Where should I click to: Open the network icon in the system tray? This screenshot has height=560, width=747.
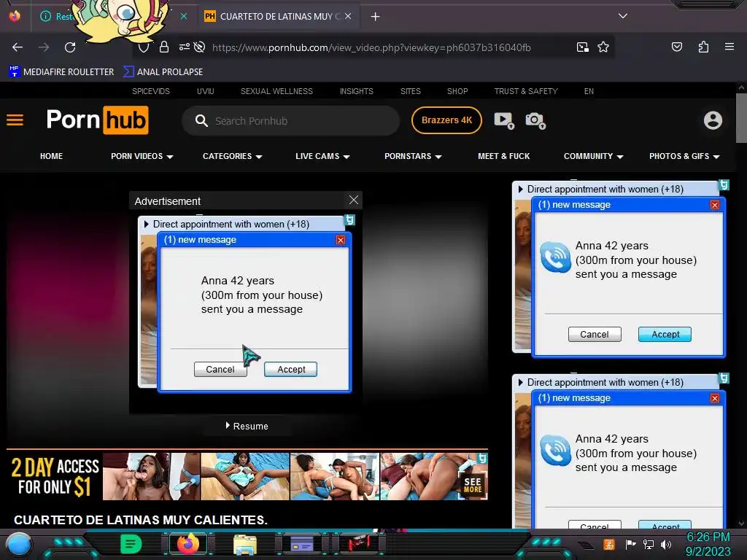click(649, 544)
